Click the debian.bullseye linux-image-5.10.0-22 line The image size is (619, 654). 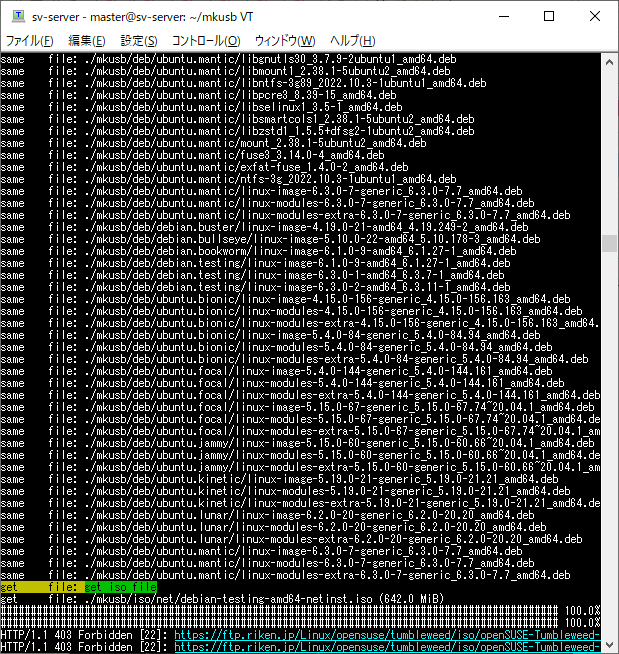click(x=270, y=239)
